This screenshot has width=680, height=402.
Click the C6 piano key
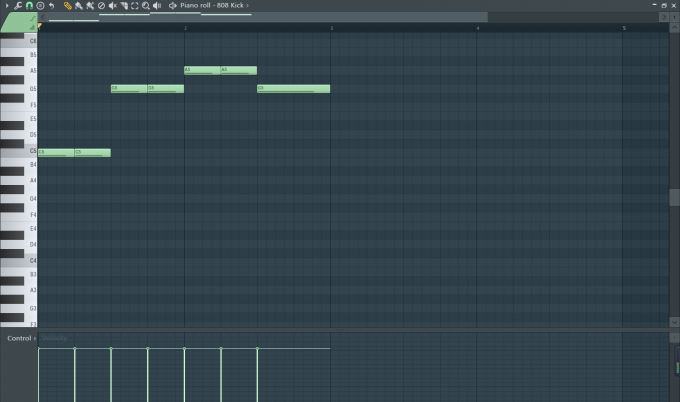pyautogui.click(x=19, y=42)
